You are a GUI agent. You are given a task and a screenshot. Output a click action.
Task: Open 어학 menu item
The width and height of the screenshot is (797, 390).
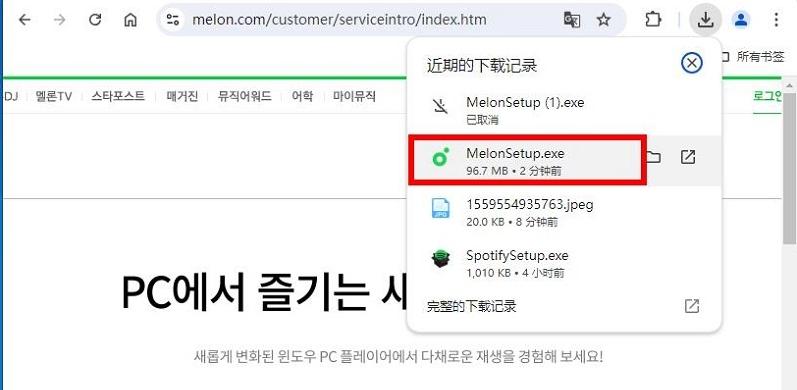(x=302, y=96)
